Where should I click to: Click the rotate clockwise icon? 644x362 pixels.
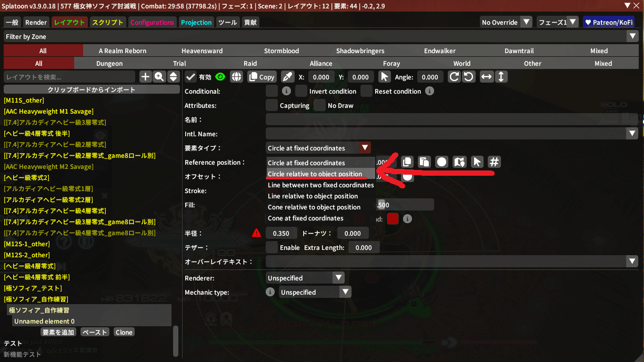pos(454,77)
